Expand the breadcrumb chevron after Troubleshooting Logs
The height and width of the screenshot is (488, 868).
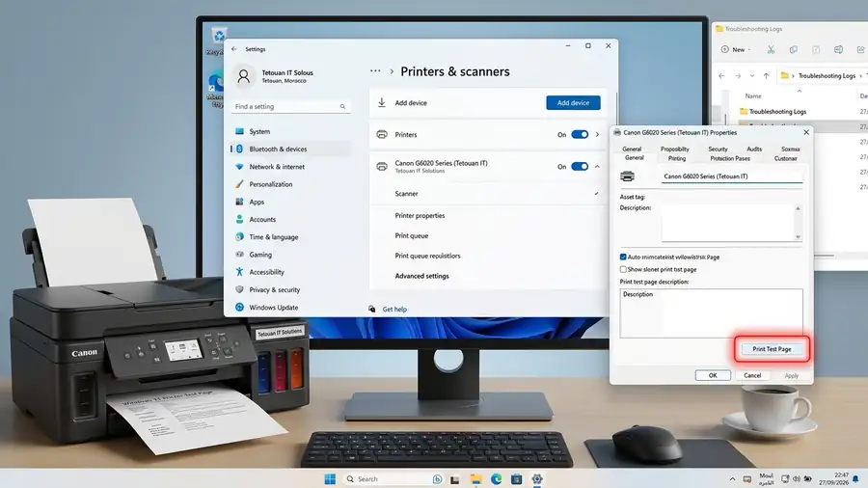[x=860, y=76]
